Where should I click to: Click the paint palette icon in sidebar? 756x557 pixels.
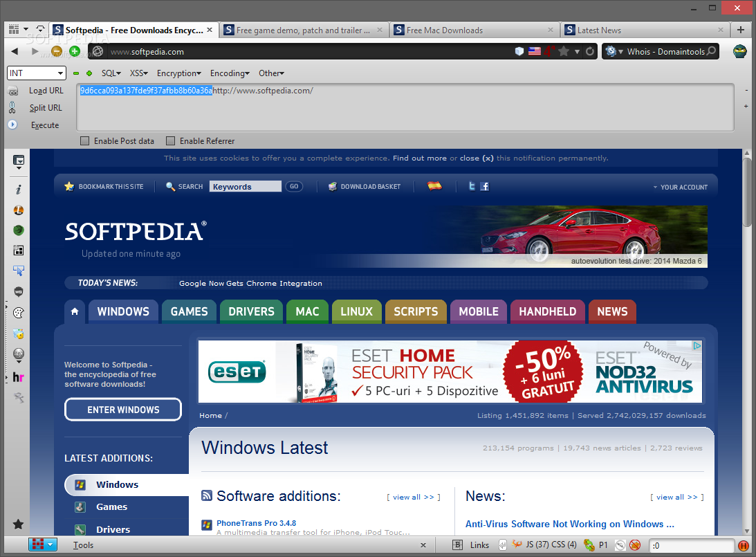(18, 313)
